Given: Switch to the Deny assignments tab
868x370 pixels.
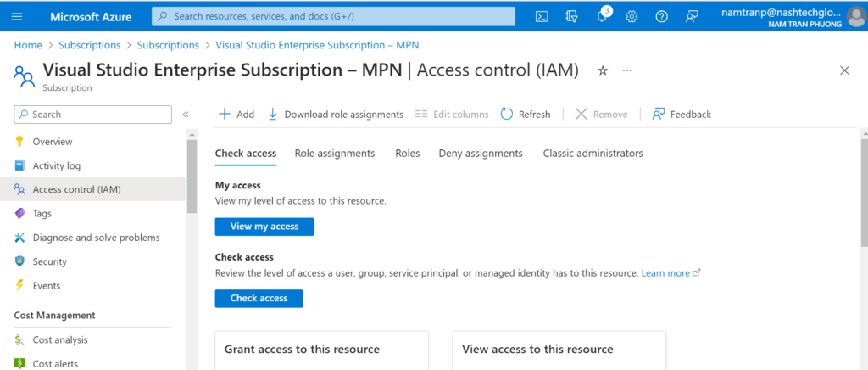Looking at the screenshot, I should pyautogui.click(x=480, y=154).
